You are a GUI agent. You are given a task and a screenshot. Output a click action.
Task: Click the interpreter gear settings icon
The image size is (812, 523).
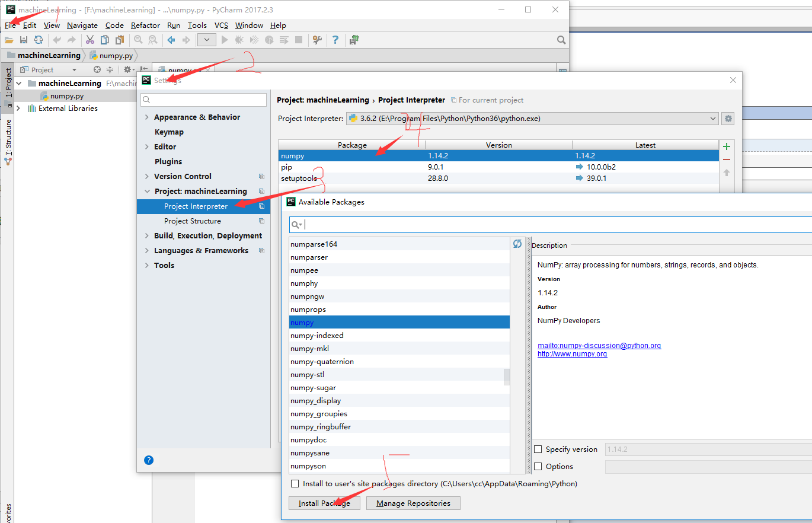pyautogui.click(x=728, y=119)
